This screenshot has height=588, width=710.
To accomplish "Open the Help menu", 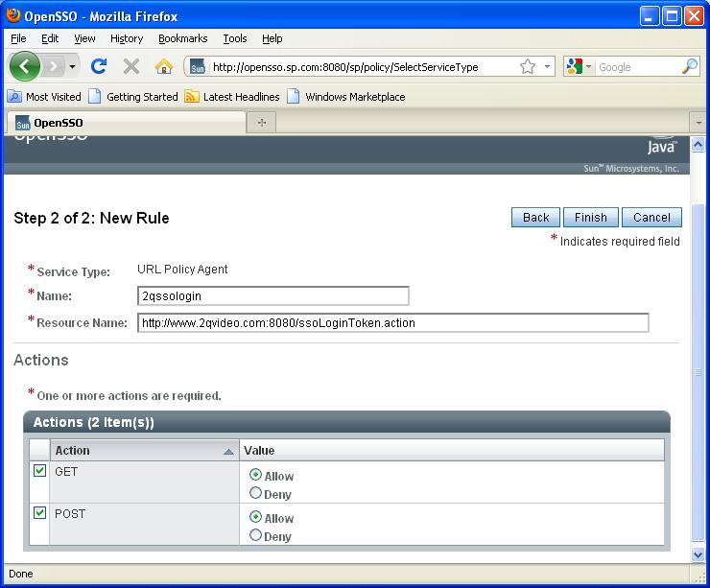I will [272, 39].
